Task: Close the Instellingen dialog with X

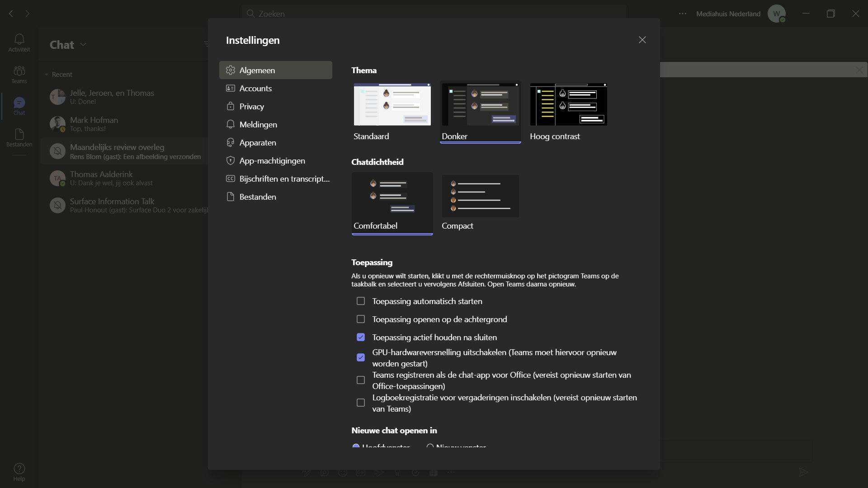Action: coord(642,40)
